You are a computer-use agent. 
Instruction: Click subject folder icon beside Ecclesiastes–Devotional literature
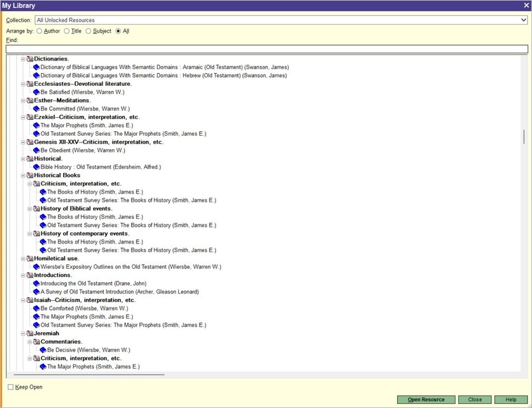[x=30, y=84]
